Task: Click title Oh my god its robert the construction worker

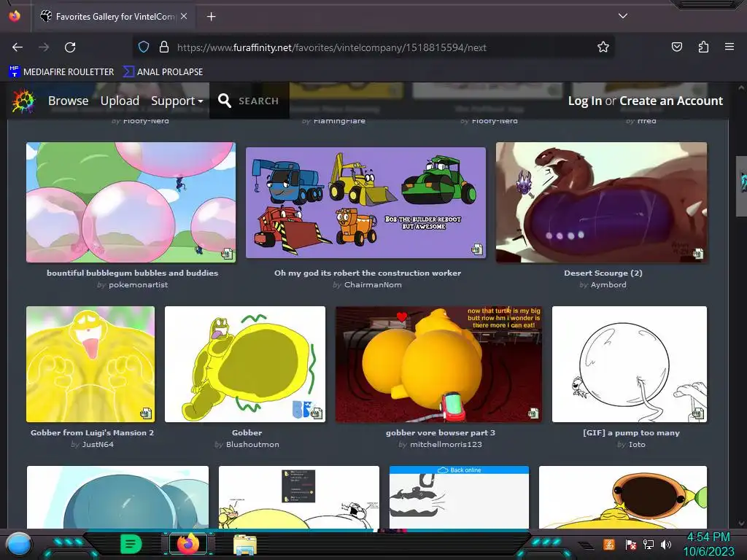Action: click(368, 273)
